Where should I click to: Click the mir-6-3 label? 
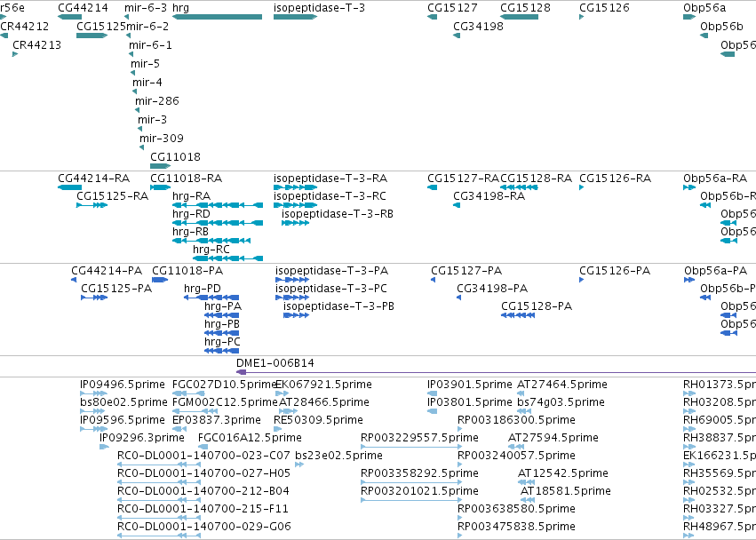pyautogui.click(x=146, y=8)
